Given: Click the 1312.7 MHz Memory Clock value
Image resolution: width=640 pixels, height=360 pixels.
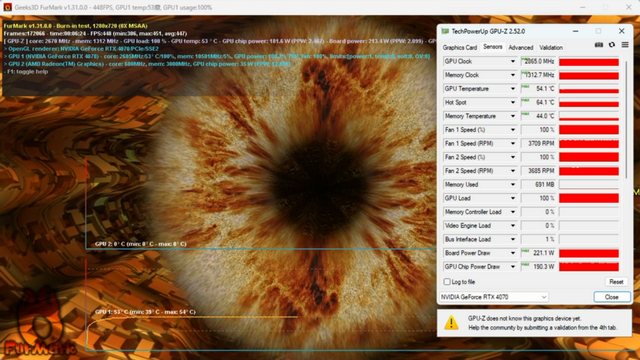Looking at the screenshot, I should [x=538, y=75].
